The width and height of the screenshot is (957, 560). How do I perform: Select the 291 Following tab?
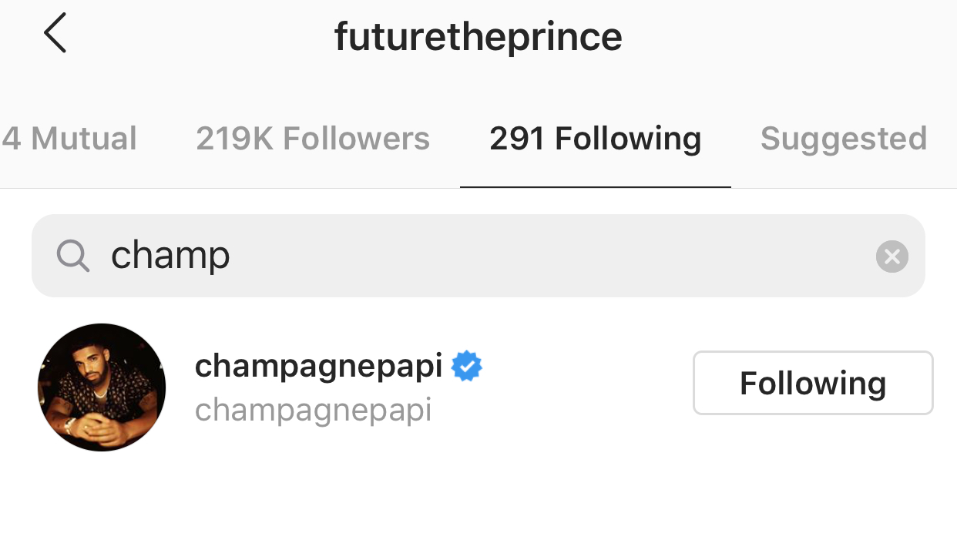[x=595, y=139]
